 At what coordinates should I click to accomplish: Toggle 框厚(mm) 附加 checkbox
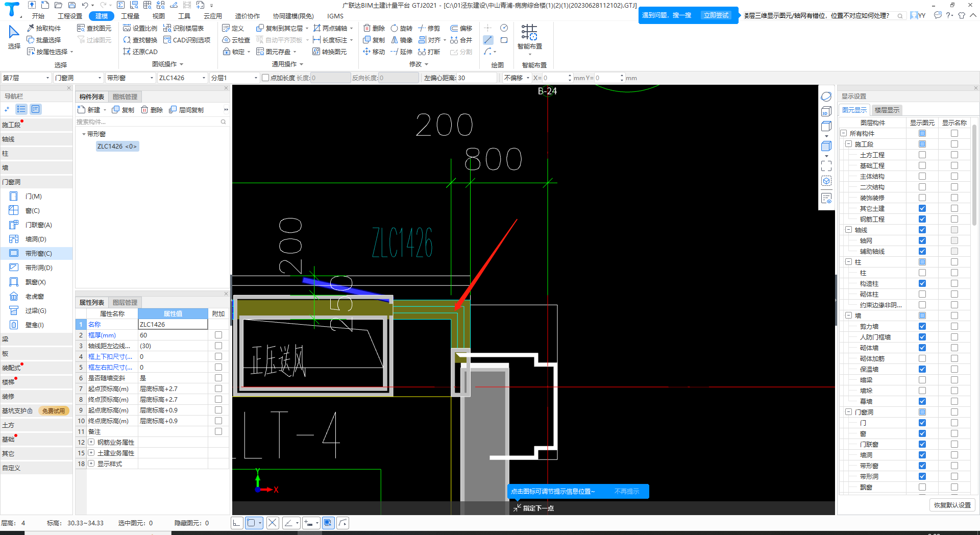(218, 335)
